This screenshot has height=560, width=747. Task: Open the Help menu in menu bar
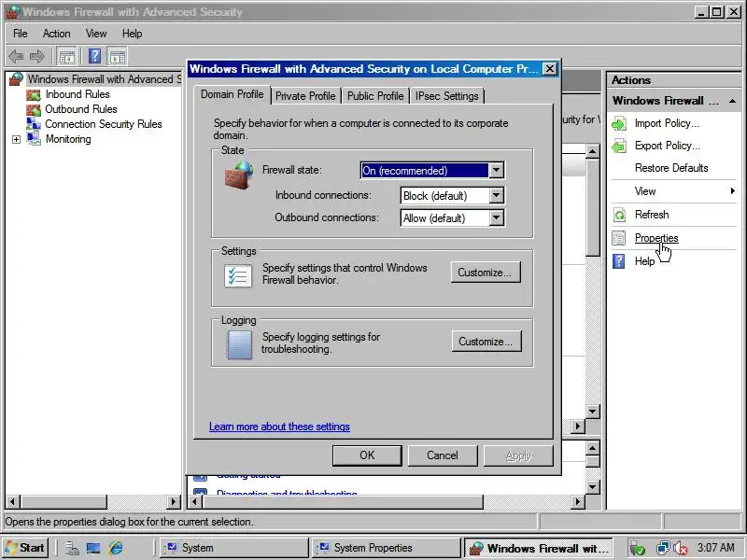[132, 34]
